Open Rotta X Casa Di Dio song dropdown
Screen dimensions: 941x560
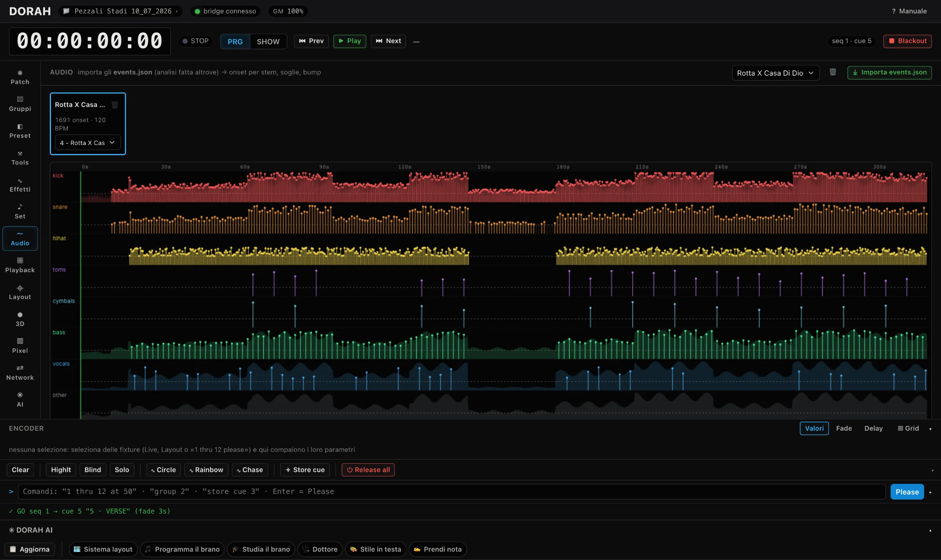[776, 73]
